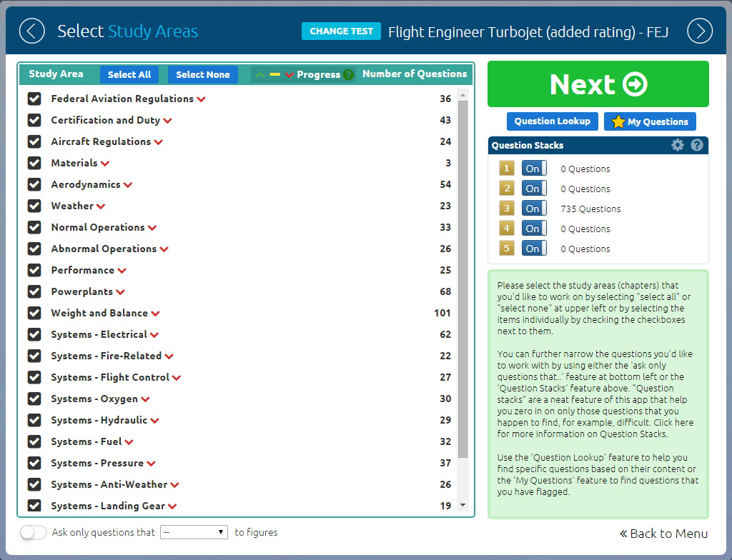732x560 pixels.
Task: Click stack number 5 badge
Action: (507, 249)
